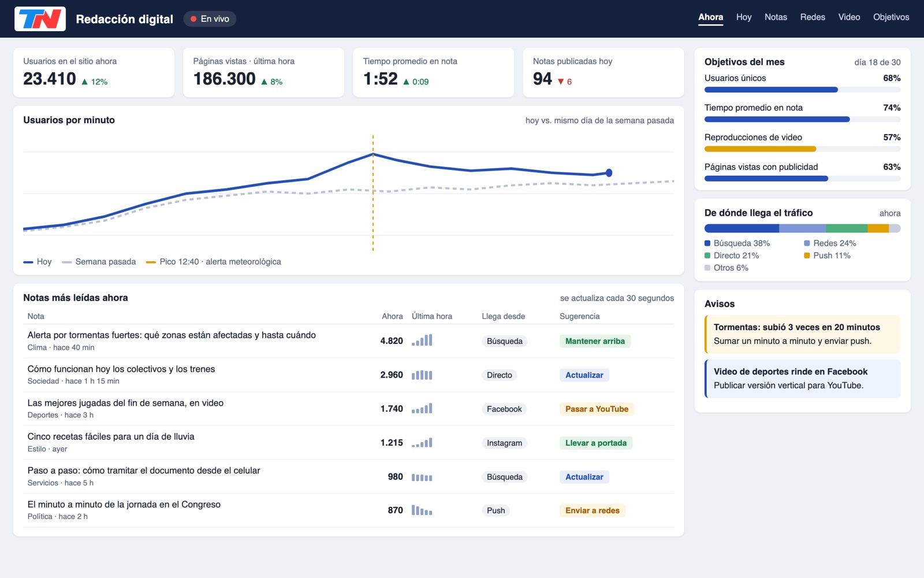
Task: Open the Hoy tab
Action: [744, 17]
